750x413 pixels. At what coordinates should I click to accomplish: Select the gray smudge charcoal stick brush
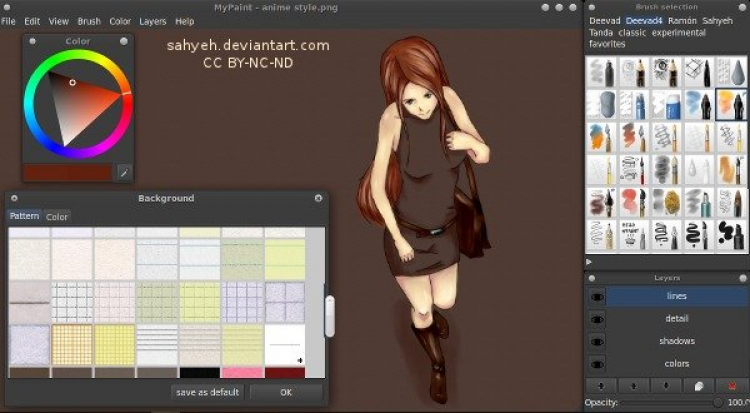pos(601,72)
